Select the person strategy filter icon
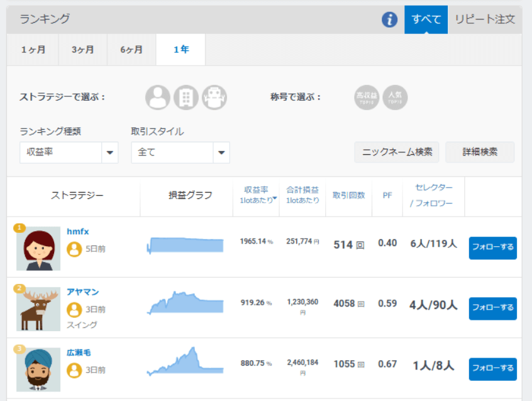 [158, 98]
